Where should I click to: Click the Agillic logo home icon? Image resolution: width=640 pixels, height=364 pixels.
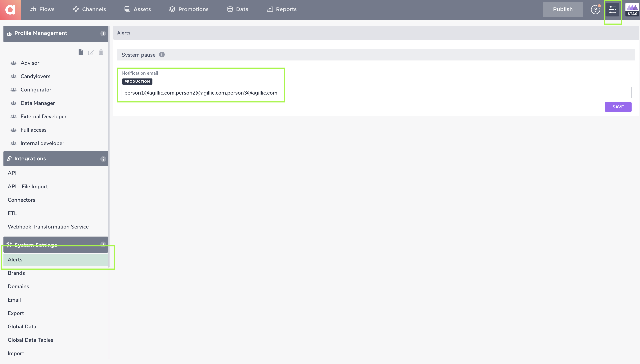point(10,10)
